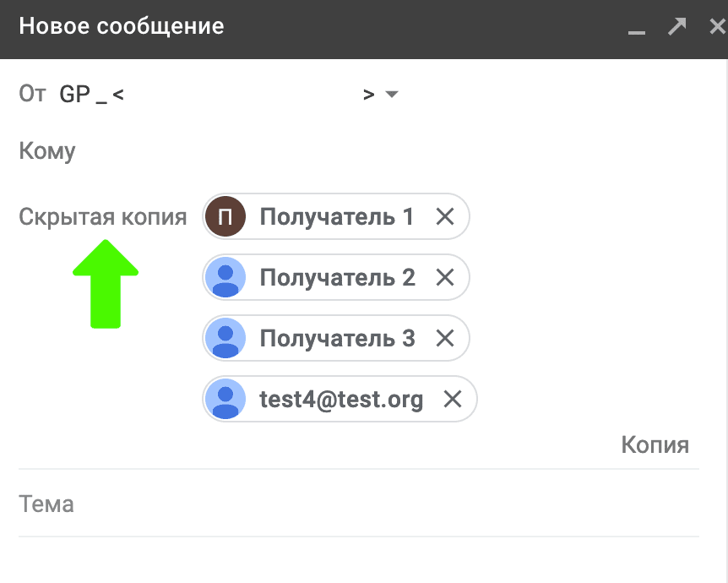Remove test4@test.org from recipients
The width and height of the screenshot is (728, 583).
click(x=453, y=399)
